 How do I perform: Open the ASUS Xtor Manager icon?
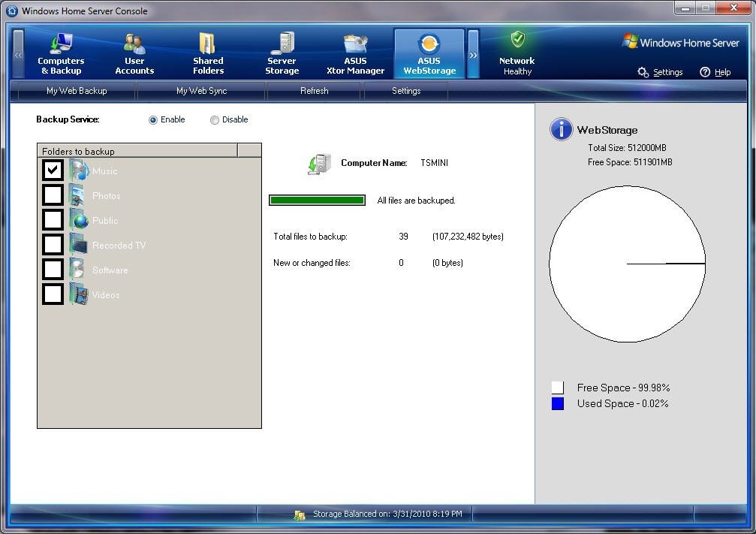click(x=355, y=44)
